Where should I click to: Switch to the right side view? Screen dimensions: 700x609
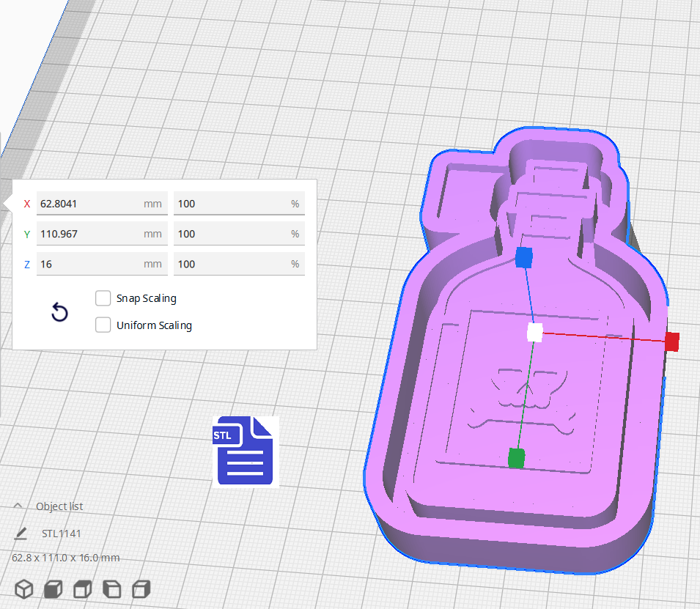141,588
